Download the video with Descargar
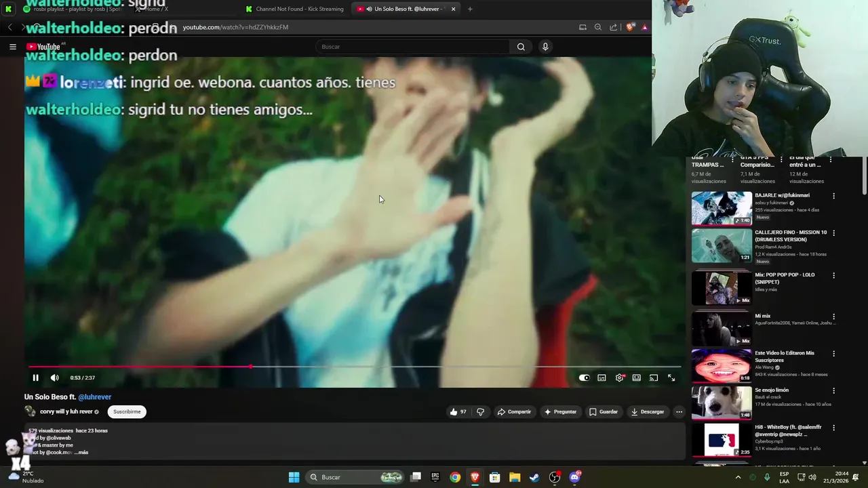This screenshot has height=488, width=868. (648, 411)
